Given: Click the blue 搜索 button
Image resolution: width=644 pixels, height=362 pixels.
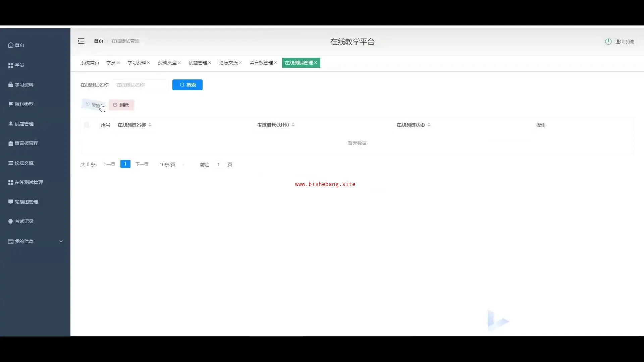Looking at the screenshot, I should 187,85.
